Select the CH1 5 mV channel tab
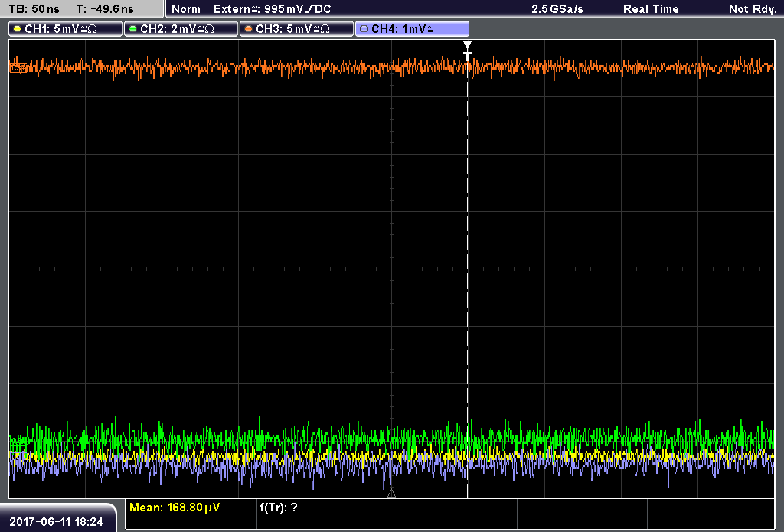 click(x=66, y=29)
